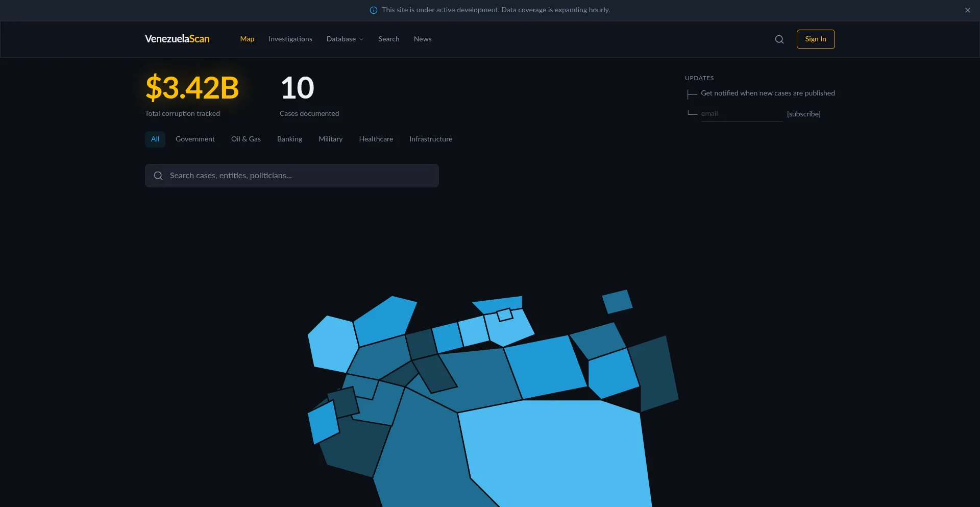Dismiss the development notice banner
980x507 pixels.
pos(967,10)
